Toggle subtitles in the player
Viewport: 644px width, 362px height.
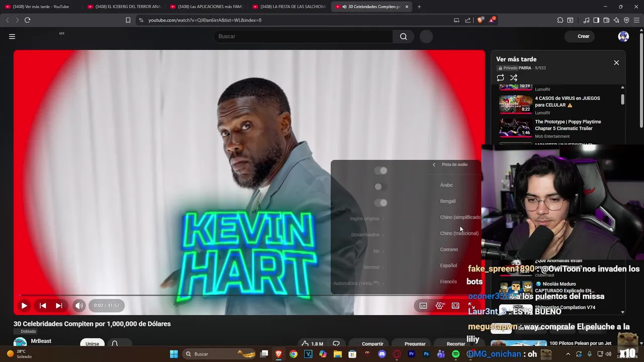click(x=423, y=306)
